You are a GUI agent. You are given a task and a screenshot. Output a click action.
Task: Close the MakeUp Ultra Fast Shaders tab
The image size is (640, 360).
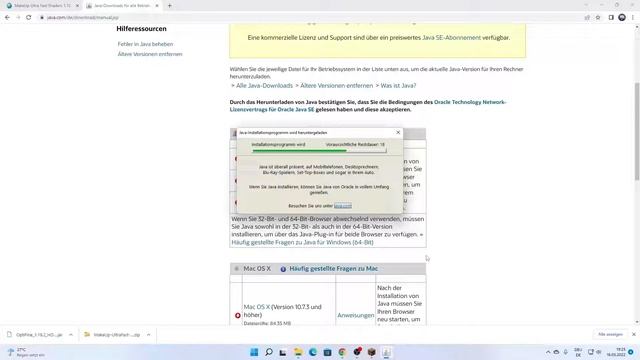point(77,6)
